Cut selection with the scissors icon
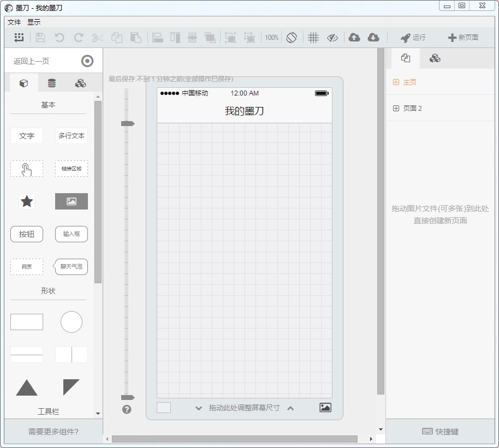This screenshot has width=499, height=448. [97, 38]
